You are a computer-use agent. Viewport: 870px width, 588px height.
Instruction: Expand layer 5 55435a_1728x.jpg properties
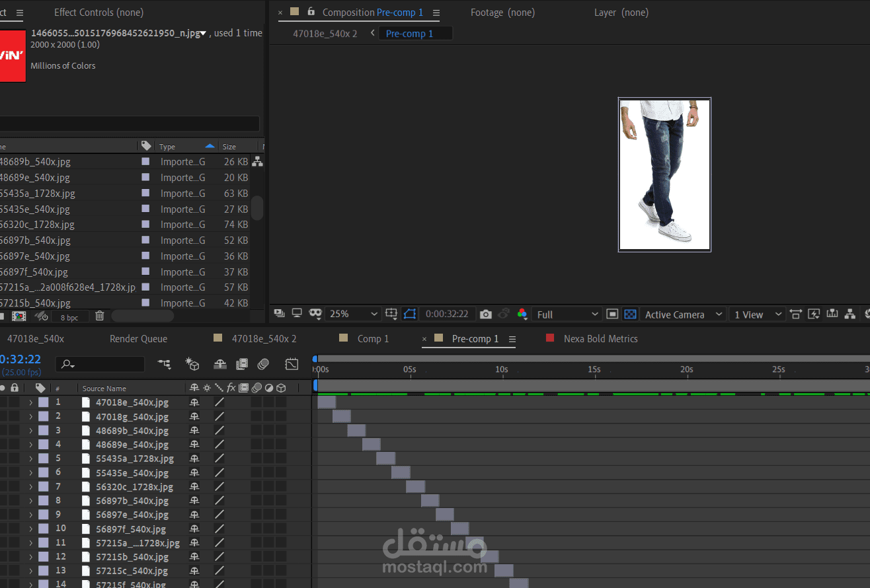click(30, 459)
